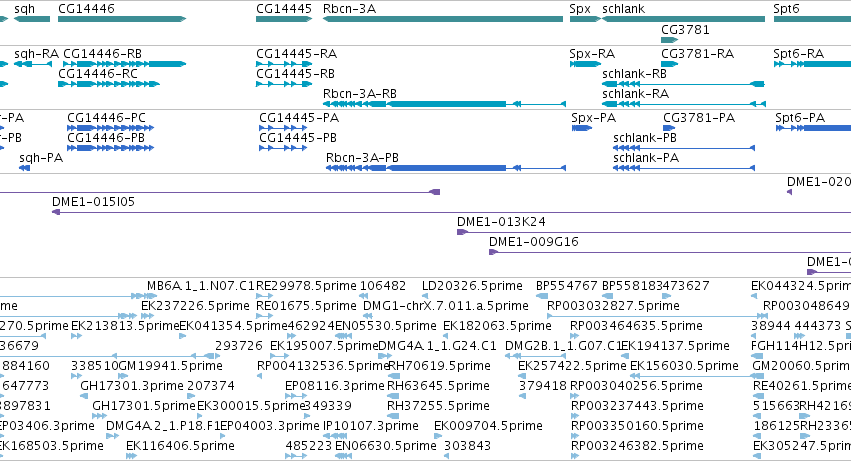Select EST LD20326.5prime
This screenshot has width=851, height=461.
[473, 286]
